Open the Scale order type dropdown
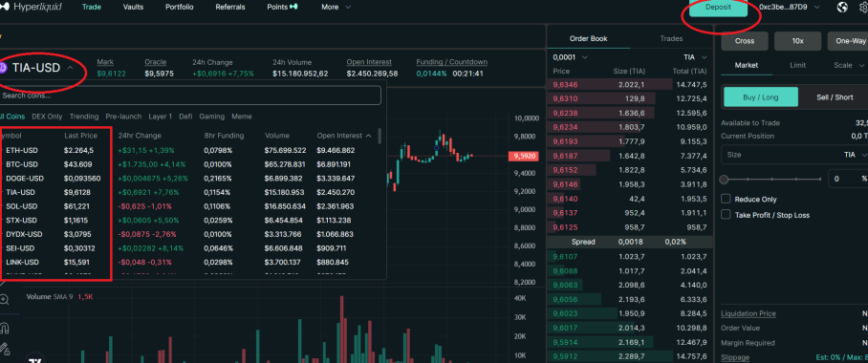The image size is (868, 363). (x=848, y=65)
